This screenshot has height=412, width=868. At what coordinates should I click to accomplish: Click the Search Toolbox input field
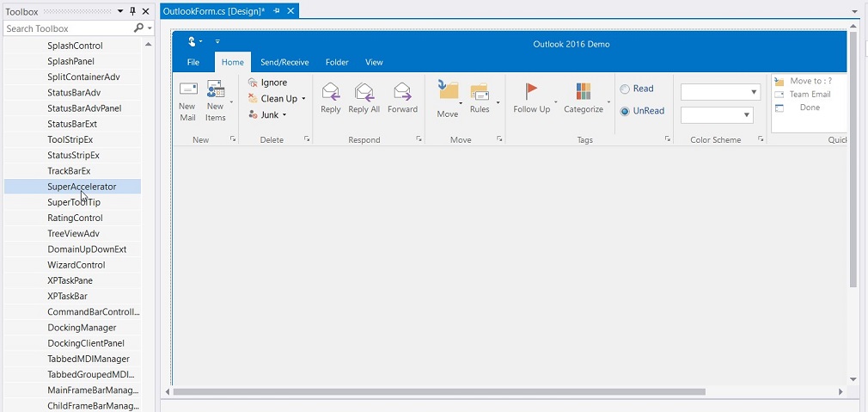(x=68, y=28)
